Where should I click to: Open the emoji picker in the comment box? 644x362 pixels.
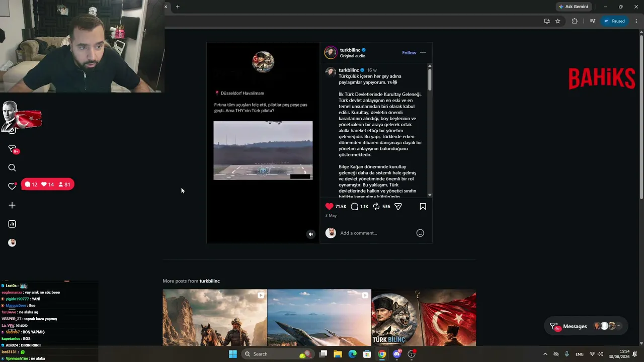(420, 233)
